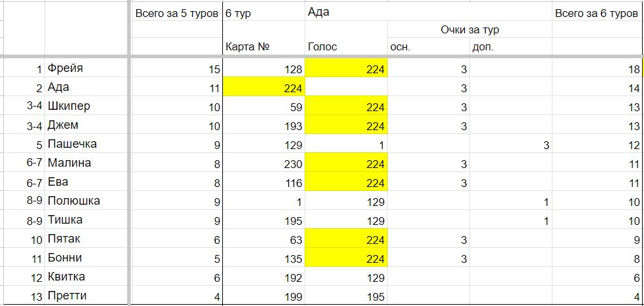
Task: Select the Очки за тур header cell
Action: click(x=469, y=29)
